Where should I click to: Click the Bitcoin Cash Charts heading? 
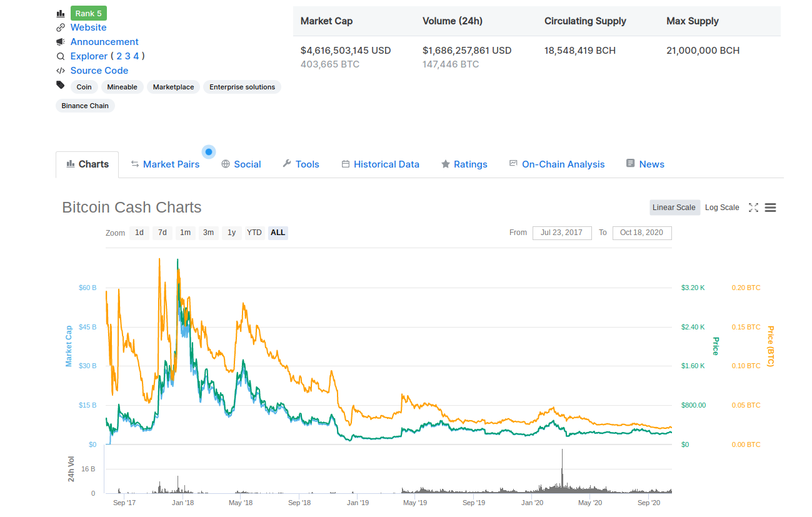(x=132, y=208)
